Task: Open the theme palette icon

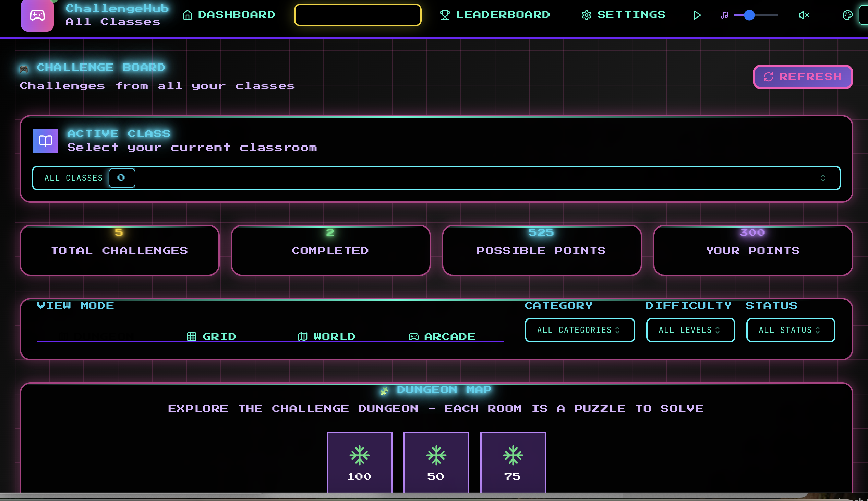Action: point(847,15)
